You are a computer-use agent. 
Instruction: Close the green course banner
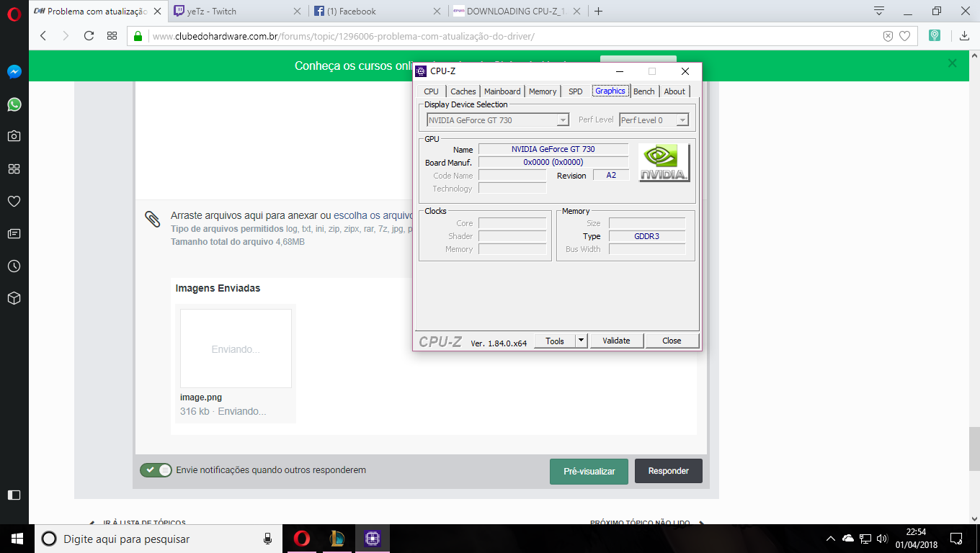pyautogui.click(x=952, y=63)
